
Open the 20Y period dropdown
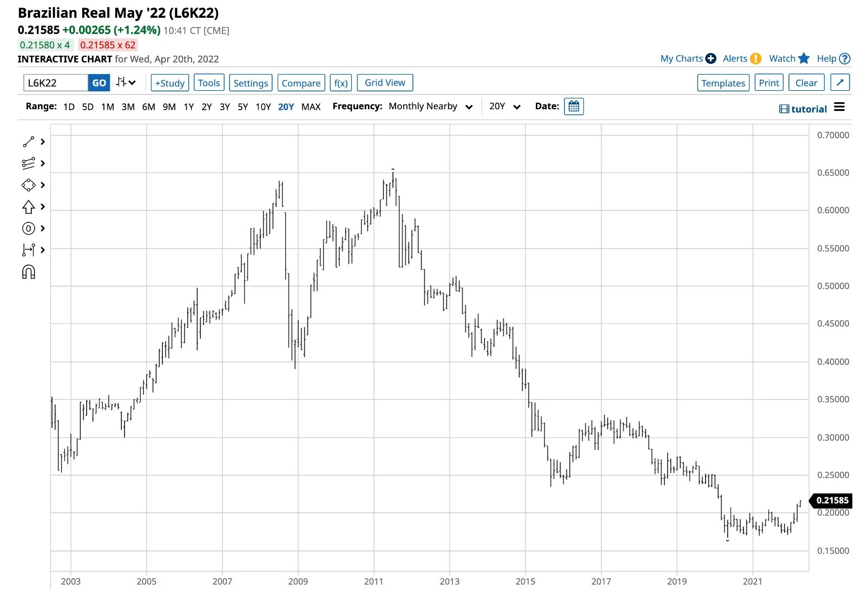[505, 107]
